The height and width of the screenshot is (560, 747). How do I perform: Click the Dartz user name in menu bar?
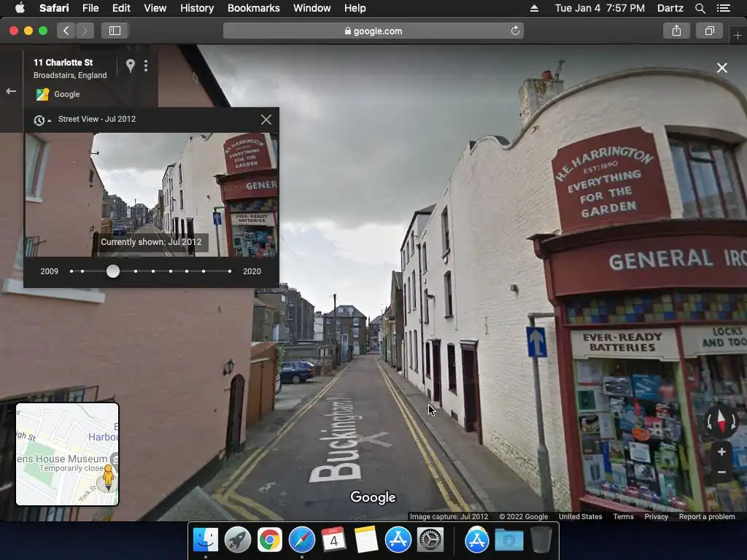click(670, 8)
